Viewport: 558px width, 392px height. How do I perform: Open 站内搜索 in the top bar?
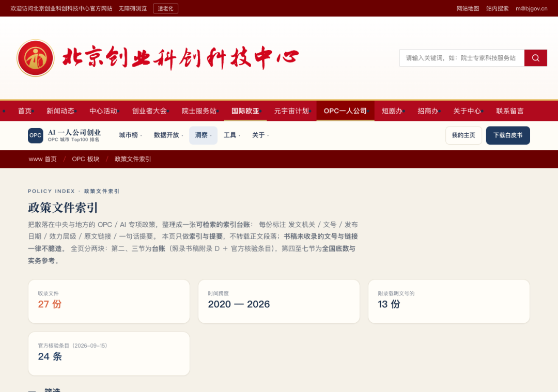click(497, 9)
